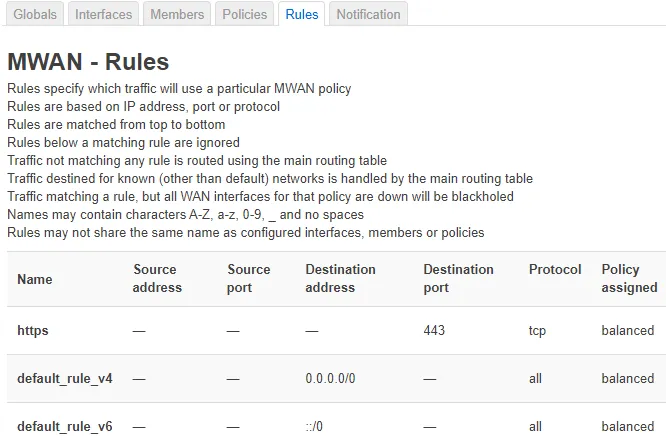Click the 0.0.0.0/0 destination address cell
Screen dimensions: 666x444
click(330, 378)
